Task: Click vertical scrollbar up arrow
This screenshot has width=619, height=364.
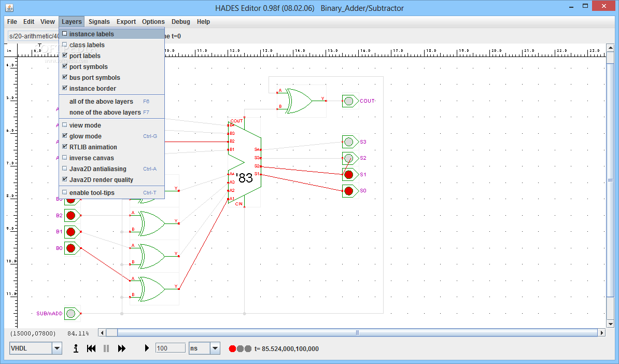Action: (x=610, y=48)
